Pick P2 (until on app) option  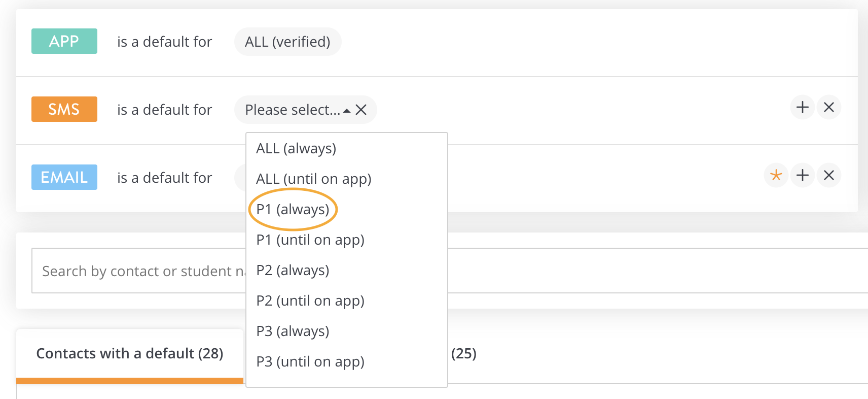(310, 301)
